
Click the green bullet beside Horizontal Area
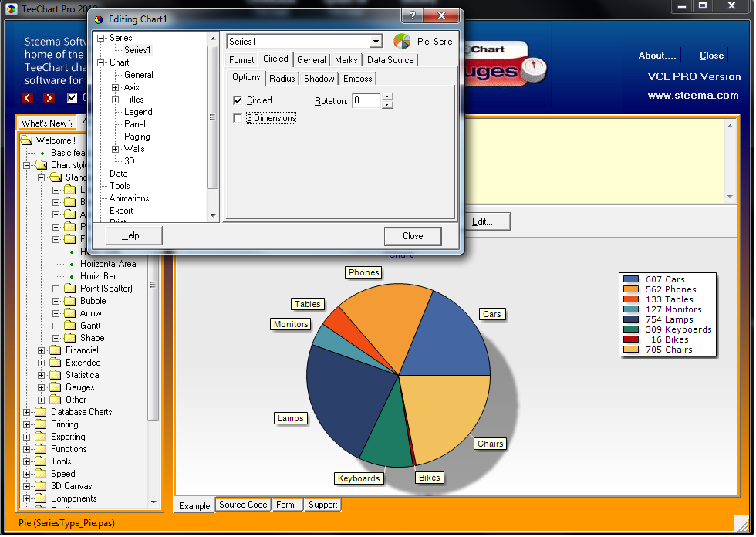72,264
